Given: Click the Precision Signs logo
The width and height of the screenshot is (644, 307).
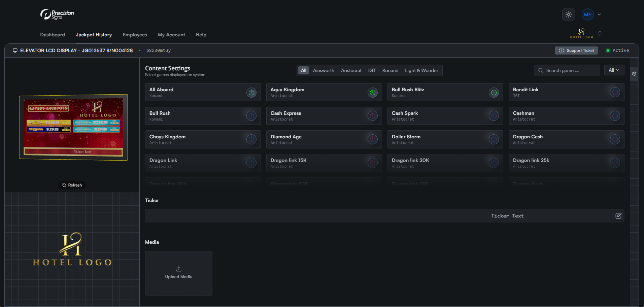Looking at the screenshot, I should [57, 14].
